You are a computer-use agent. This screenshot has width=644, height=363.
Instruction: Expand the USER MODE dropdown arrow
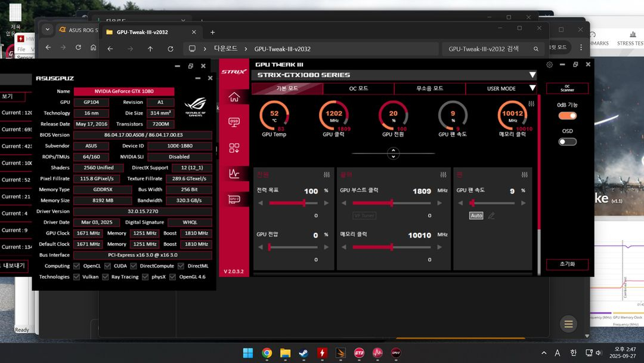tap(532, 88)
